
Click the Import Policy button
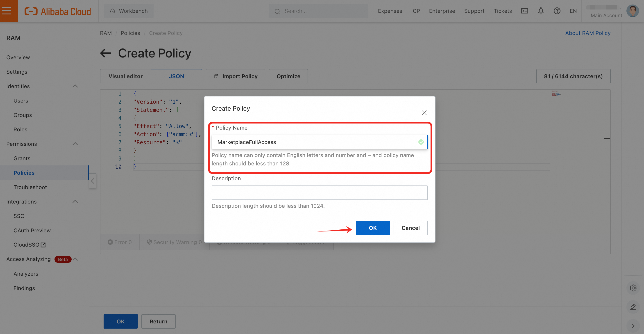(235, 76)
